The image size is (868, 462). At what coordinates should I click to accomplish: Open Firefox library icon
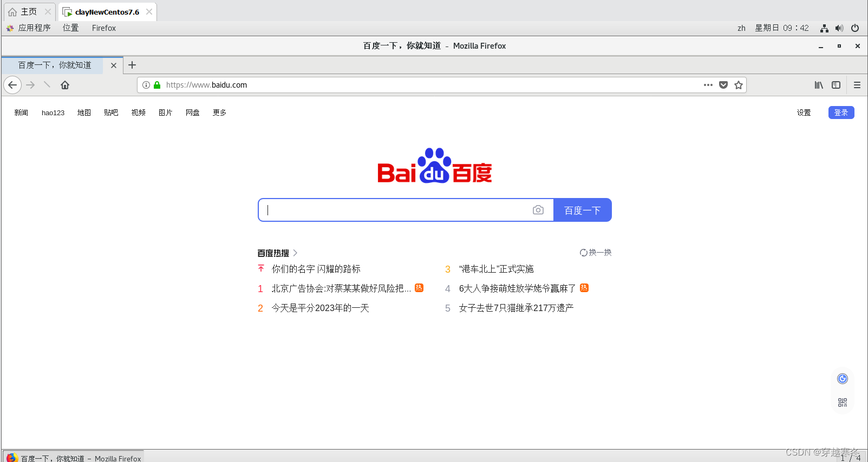point(819,85)
